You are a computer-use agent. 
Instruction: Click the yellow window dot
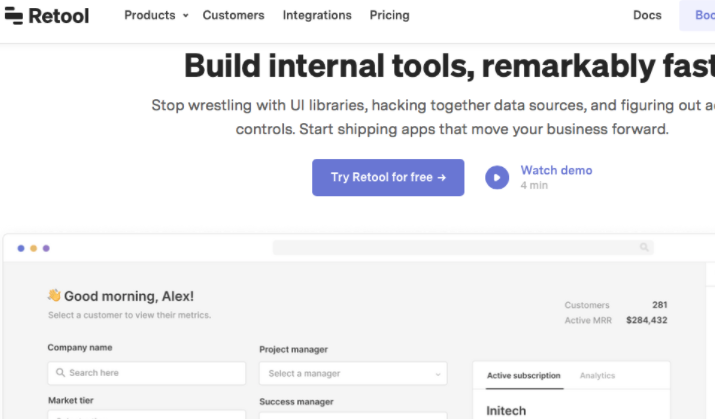point(33,248)
